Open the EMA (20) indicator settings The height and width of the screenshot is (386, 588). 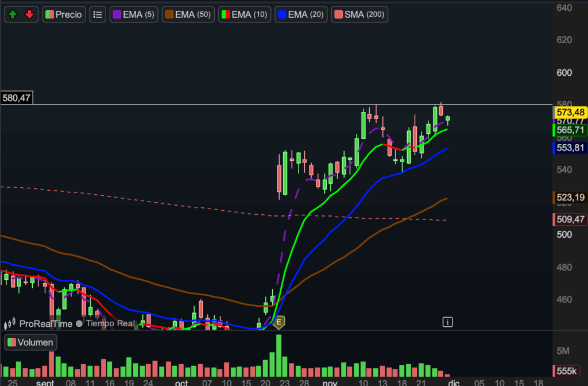300,14
